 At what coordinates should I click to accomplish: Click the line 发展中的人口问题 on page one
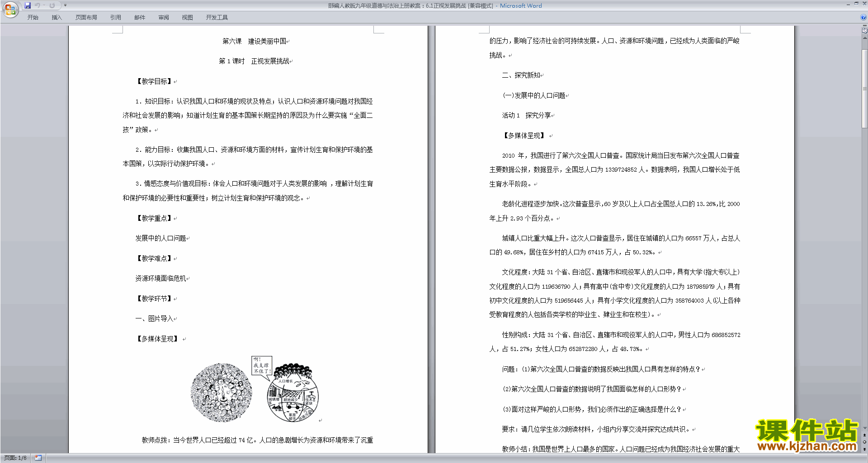[160, 238]
